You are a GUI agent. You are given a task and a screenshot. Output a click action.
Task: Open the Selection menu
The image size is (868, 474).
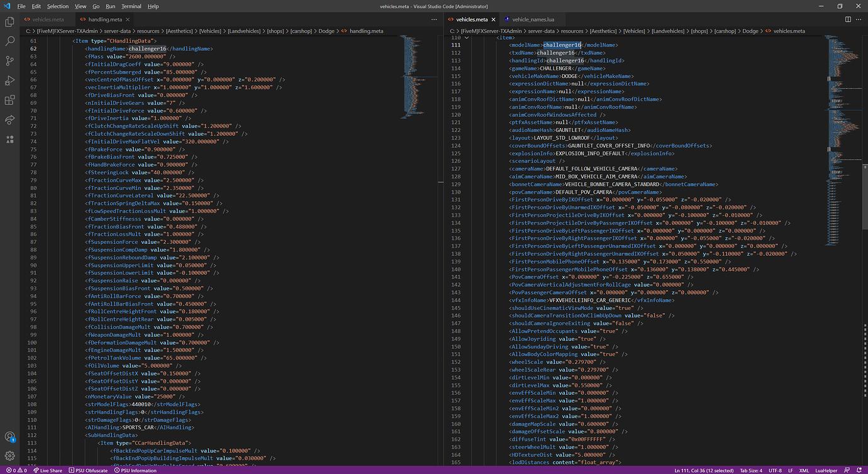point(58,6)
